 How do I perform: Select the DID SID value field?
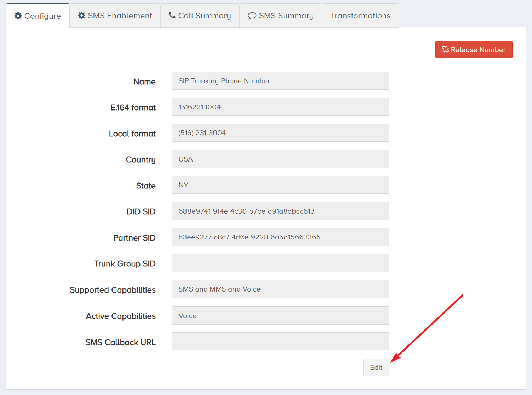[280, 211]
